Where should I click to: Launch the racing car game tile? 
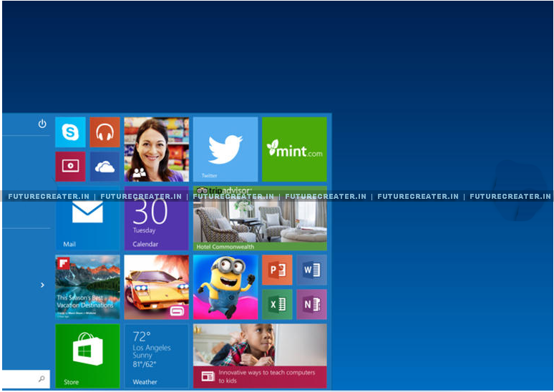157,287
